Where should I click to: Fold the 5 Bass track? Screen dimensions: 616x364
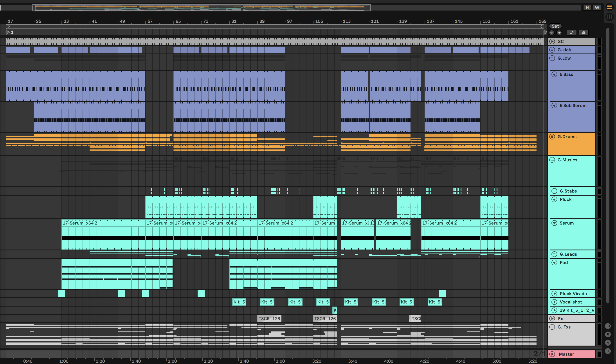[554, 74]
